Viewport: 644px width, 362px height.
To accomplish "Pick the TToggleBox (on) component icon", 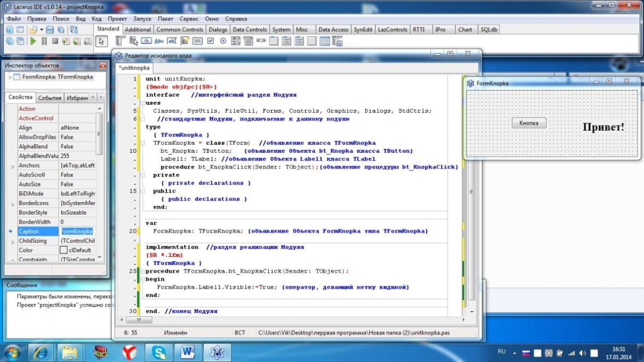I will click(198, 41).
